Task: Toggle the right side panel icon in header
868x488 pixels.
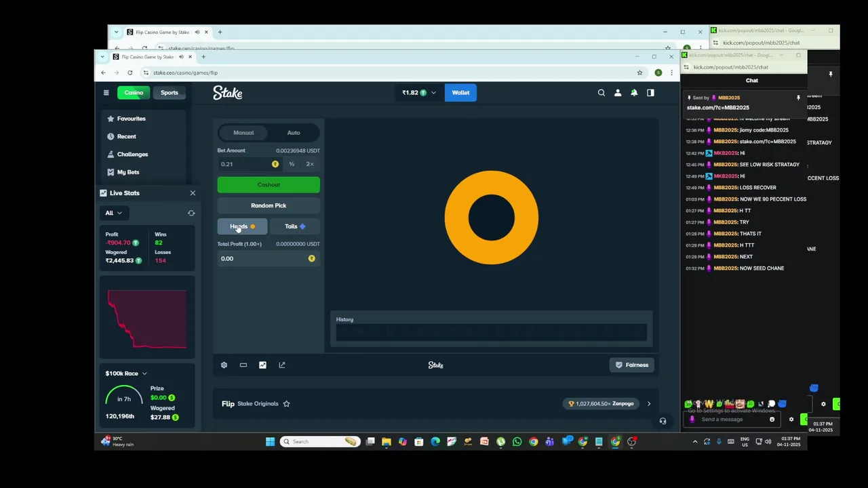Action: tap(650, 93)
